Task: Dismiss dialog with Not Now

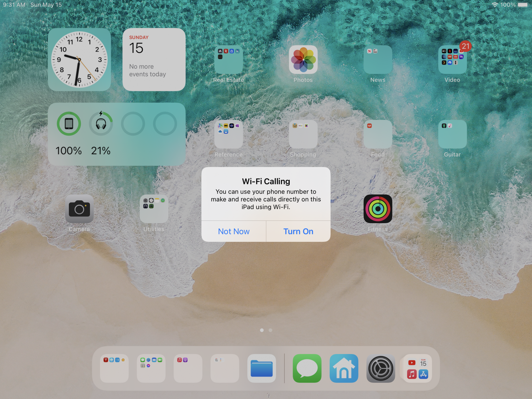Action: tap(234, 231)
